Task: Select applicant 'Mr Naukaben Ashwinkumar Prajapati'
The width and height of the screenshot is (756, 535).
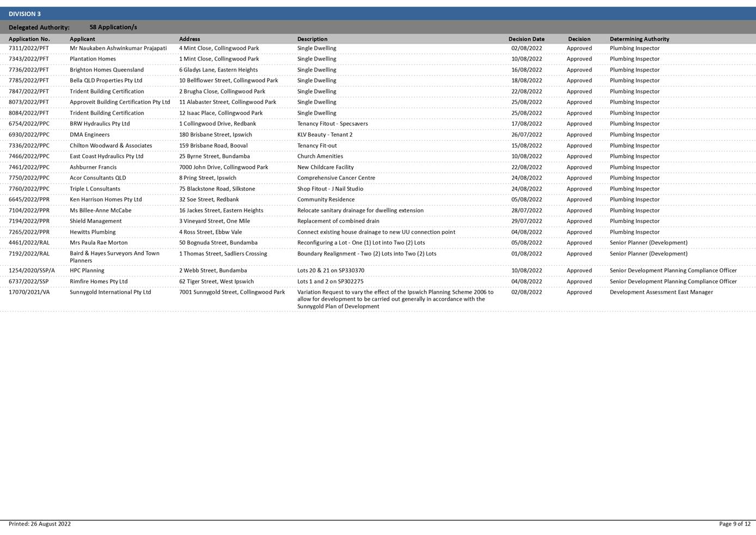Action: [118, 48]
